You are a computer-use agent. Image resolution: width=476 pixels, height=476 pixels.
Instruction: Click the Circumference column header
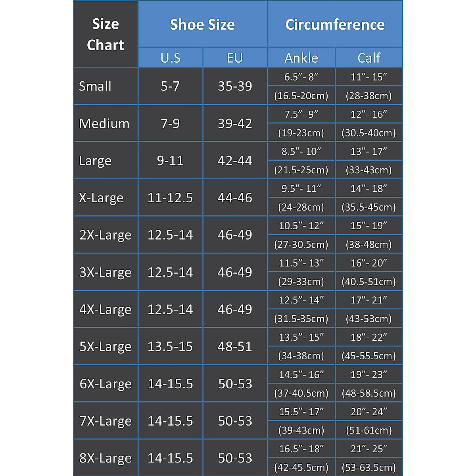point(335,25)
